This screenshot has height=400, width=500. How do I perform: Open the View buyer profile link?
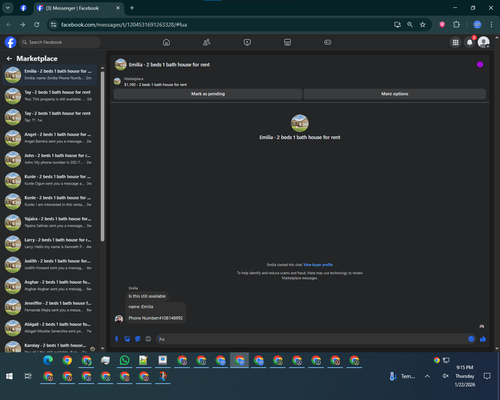point(318,265)
